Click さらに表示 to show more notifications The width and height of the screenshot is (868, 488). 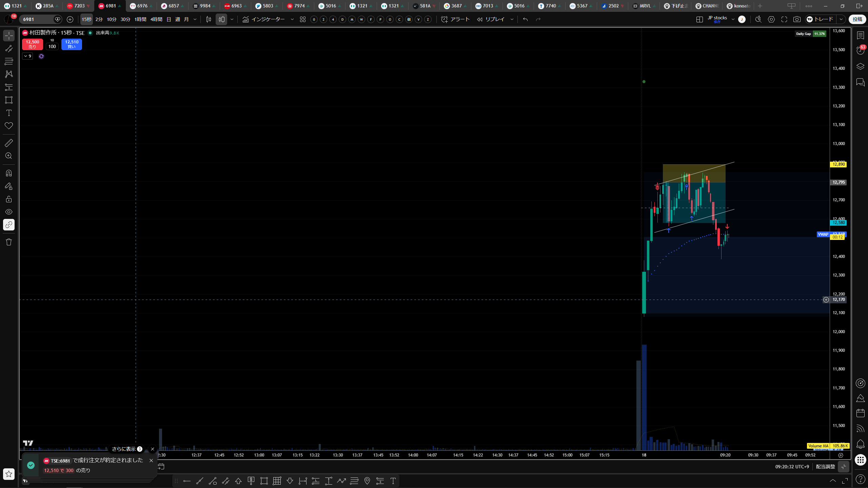tap(127, 449)
